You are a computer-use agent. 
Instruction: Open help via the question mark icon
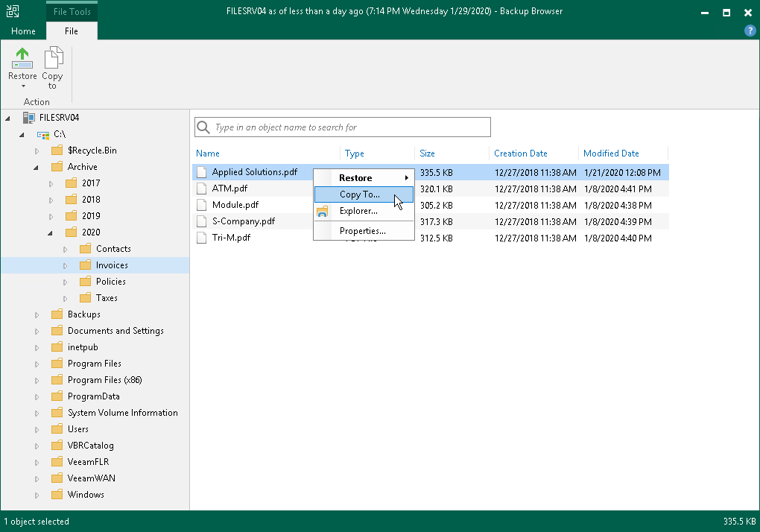click(750, 31)
